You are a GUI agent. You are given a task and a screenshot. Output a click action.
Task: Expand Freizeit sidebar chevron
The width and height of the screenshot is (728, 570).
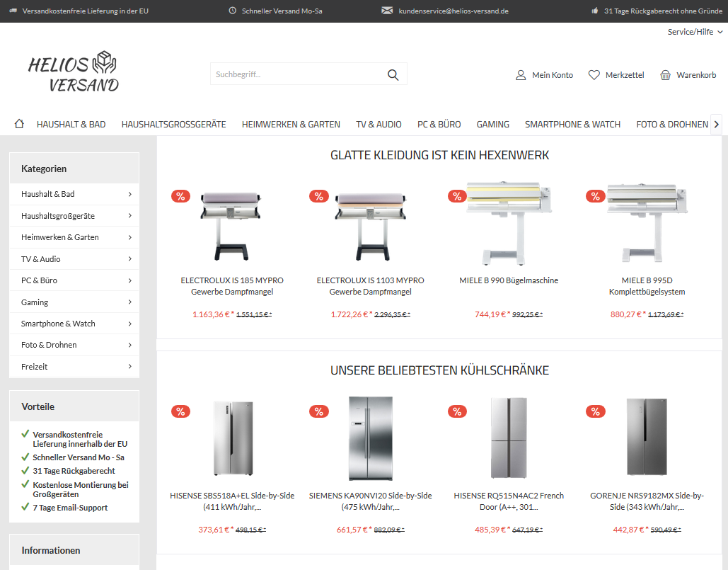(130, 367)
